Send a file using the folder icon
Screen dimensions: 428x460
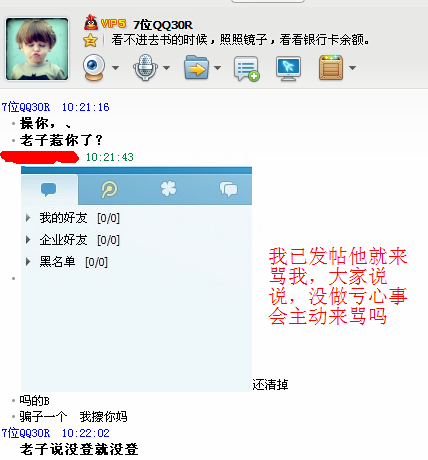coord(197,67)
